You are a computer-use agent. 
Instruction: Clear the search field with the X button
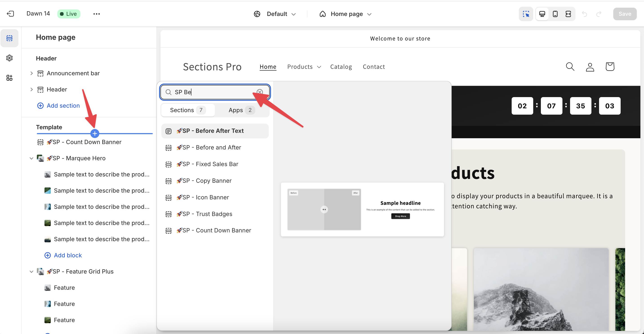pos(260,92)
